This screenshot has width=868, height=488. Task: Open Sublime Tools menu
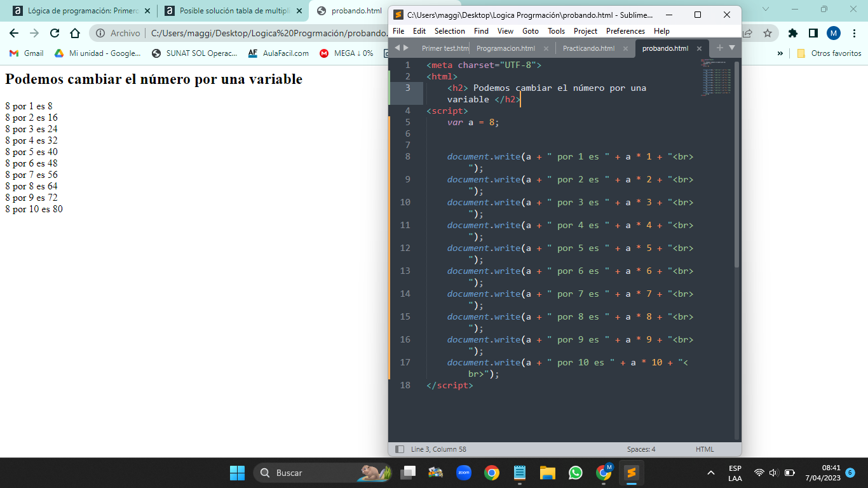[x=556, y=30]
